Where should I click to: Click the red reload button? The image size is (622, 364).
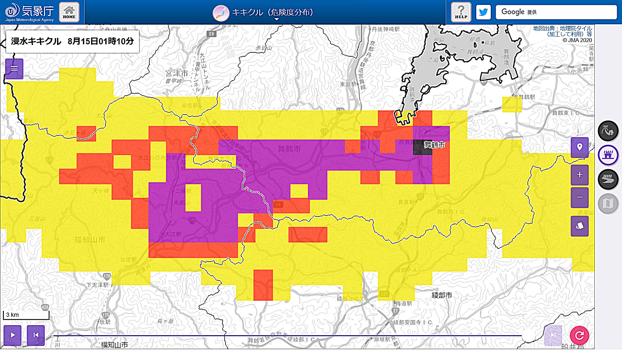coord(579,336)
